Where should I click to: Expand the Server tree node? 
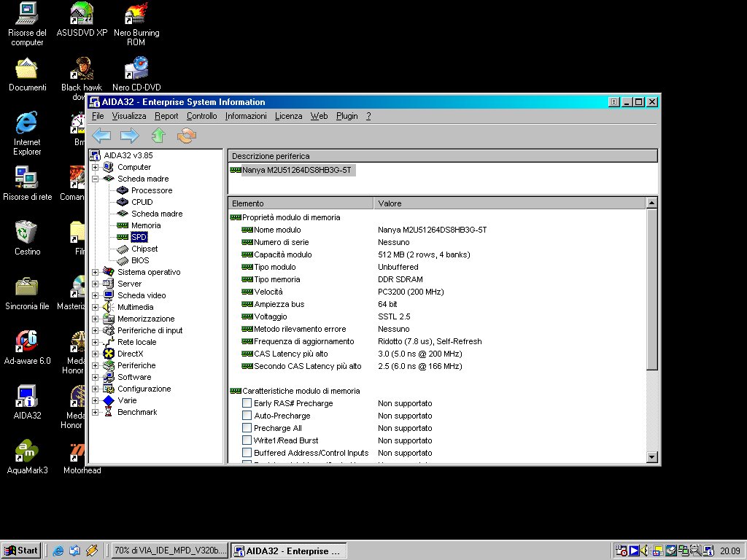point(96,284)
